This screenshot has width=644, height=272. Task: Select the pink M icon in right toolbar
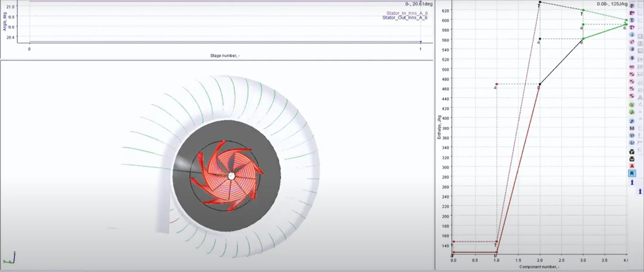point(632,128)
